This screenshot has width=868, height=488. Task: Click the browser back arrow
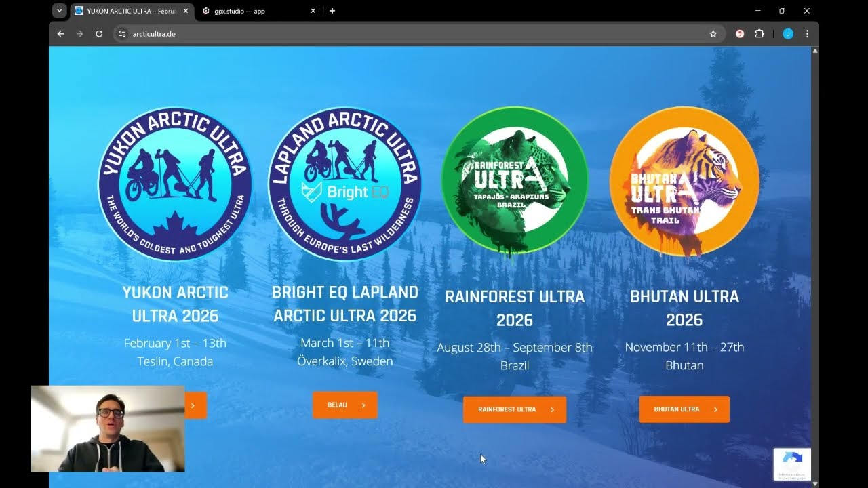coord(60,34)
